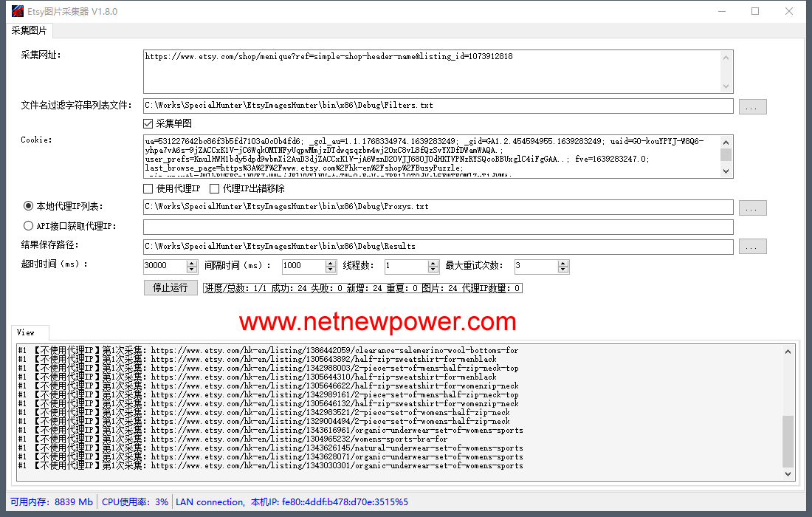Select the 本地代理IP列表 radio button
The image size is (812, 517).
tap(29, 205)
